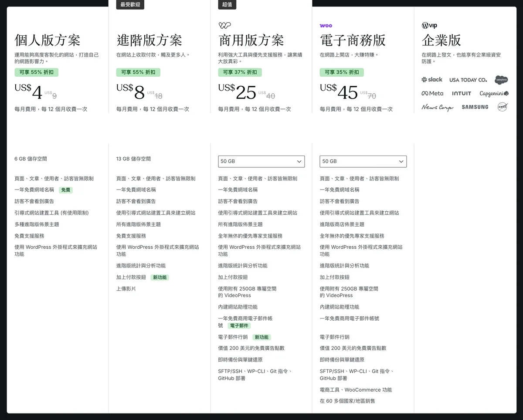Click the WordPress logo above 商用版方案
The image size is (523, 420).
tap(224, 25)
